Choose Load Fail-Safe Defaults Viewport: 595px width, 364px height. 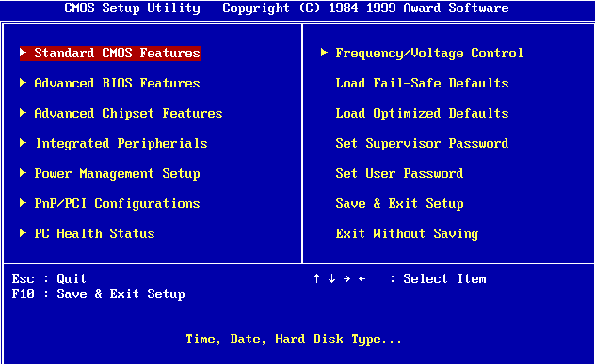(x=422, y=83)
